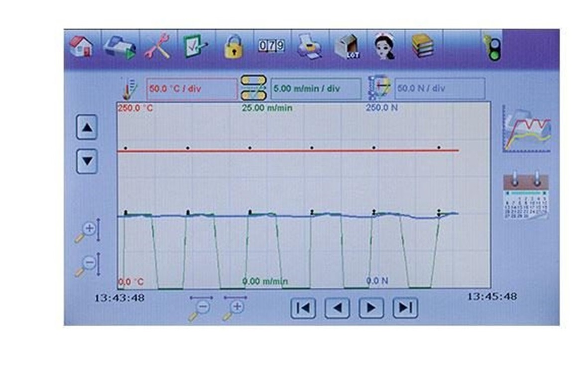Select the 50.0 N / div force scale field

click(x=439, y=89)
